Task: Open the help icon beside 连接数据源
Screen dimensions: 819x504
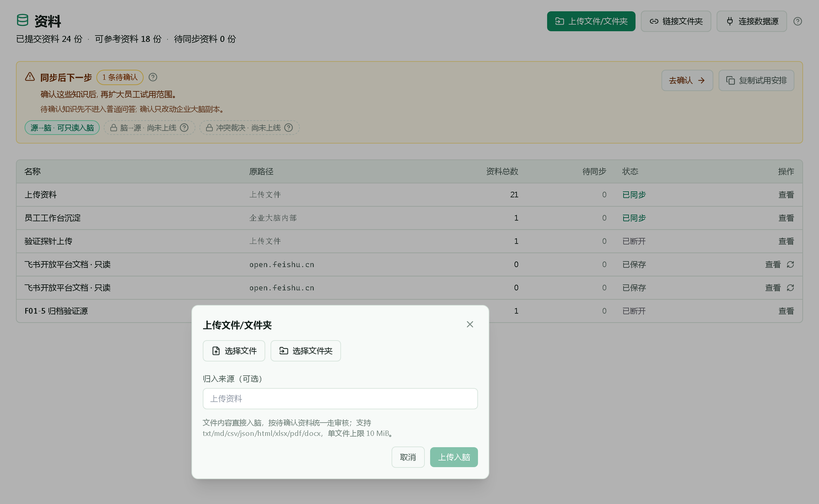Action: [x=798, y=21]
